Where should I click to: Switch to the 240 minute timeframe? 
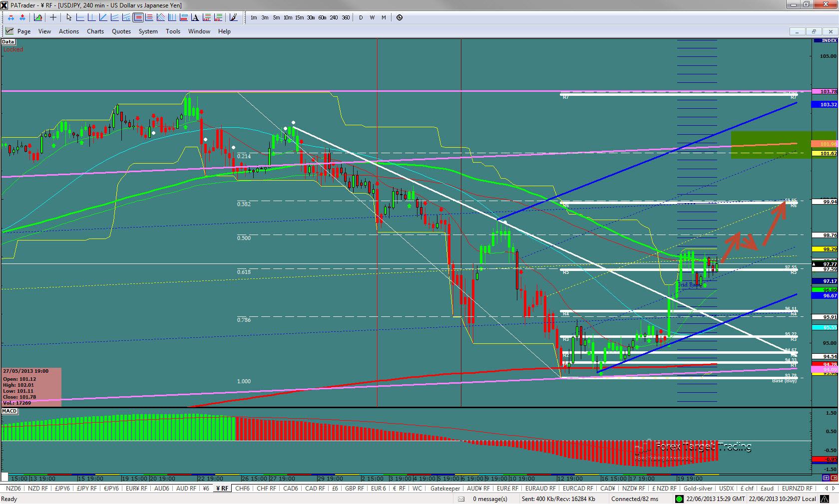point(334,17)
